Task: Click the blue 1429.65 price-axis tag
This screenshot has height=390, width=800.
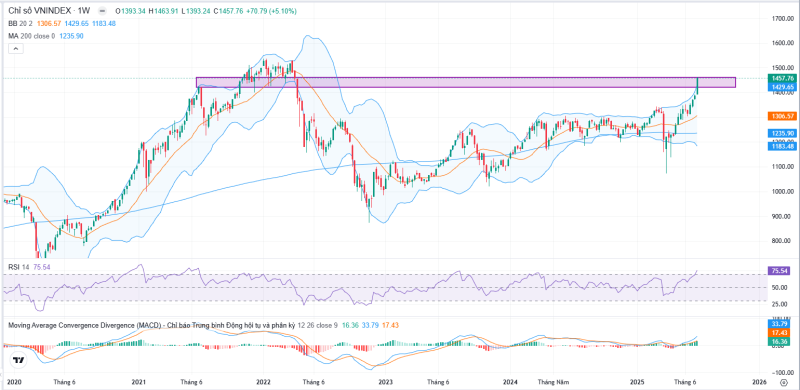Action: pyautogui.click(x=782, y=87)
